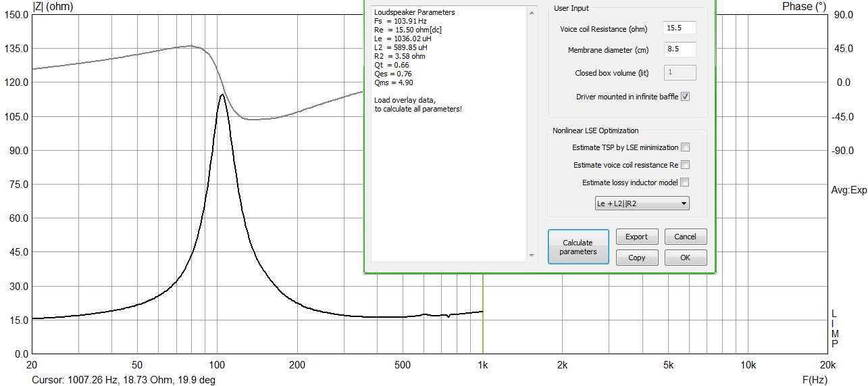
Task: Click the Calculate parameters button
Action: [578, 247]
